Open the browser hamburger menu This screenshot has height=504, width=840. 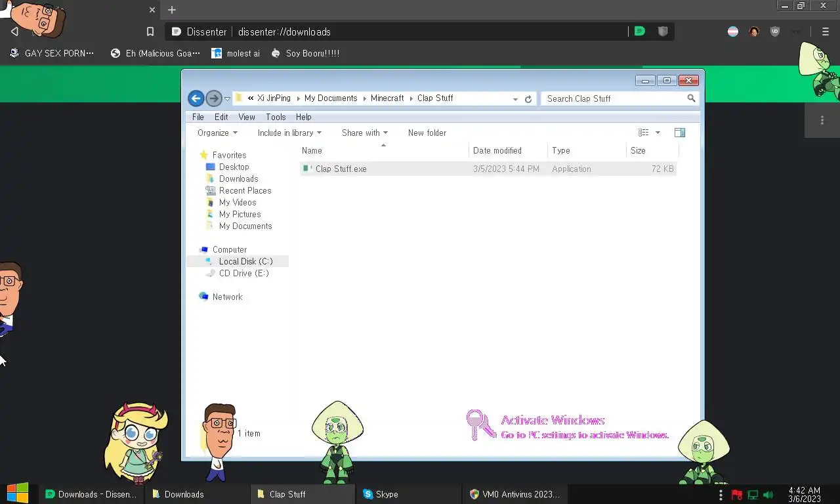point(826,31)
